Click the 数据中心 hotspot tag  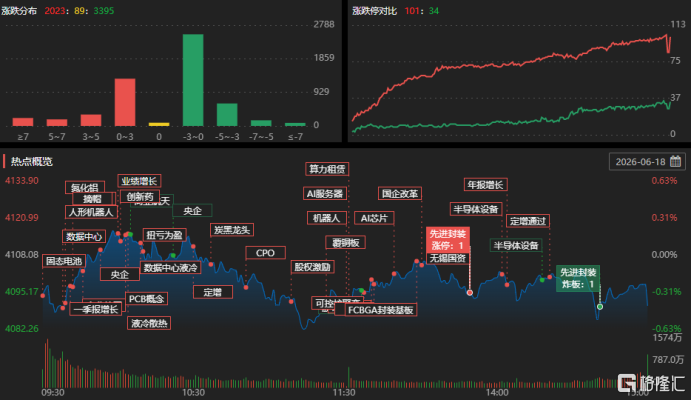(x=84, y=237)
